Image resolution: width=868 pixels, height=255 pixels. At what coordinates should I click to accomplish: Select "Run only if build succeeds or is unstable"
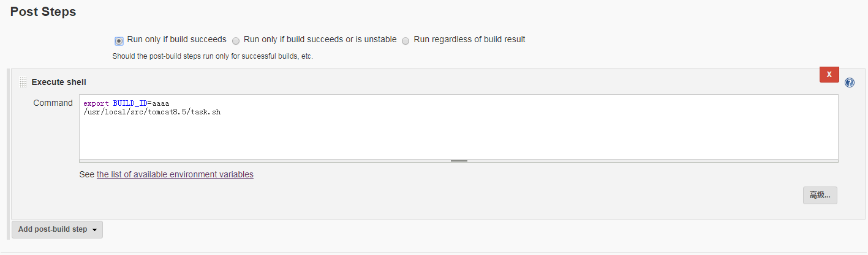tap(236, 41)
